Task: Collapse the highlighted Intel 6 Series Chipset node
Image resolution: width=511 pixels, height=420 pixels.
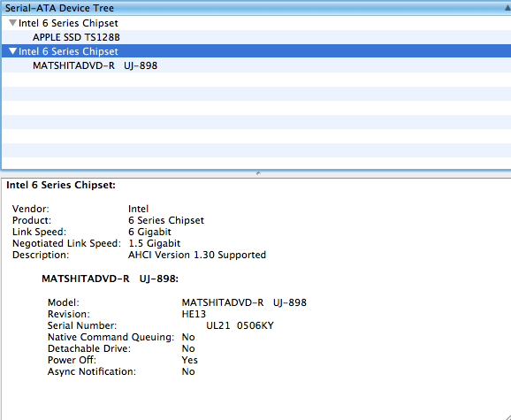Action: tap(12, 51)
